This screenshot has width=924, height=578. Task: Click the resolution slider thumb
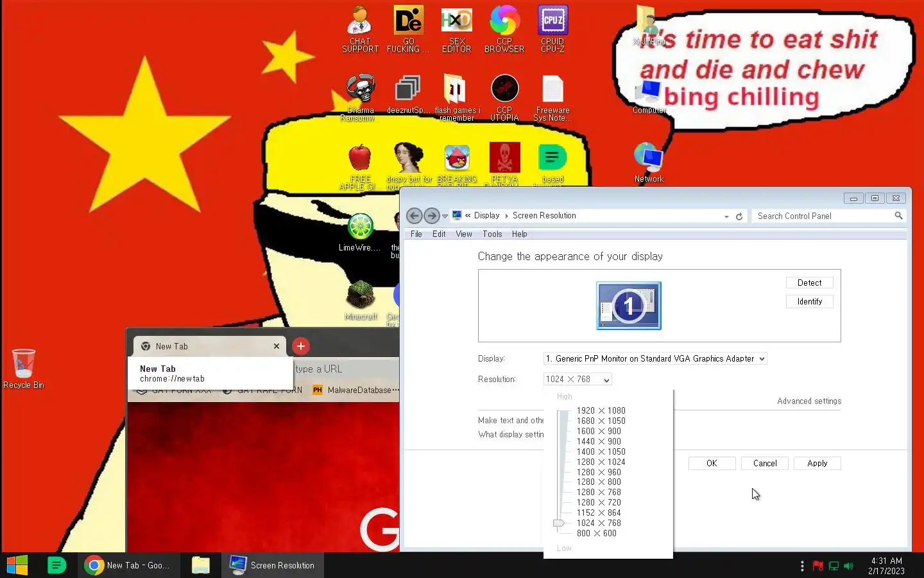tap(559, 523)
